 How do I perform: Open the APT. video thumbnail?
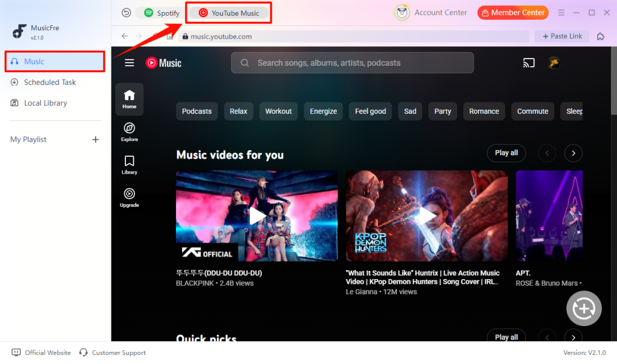[549, 216]
